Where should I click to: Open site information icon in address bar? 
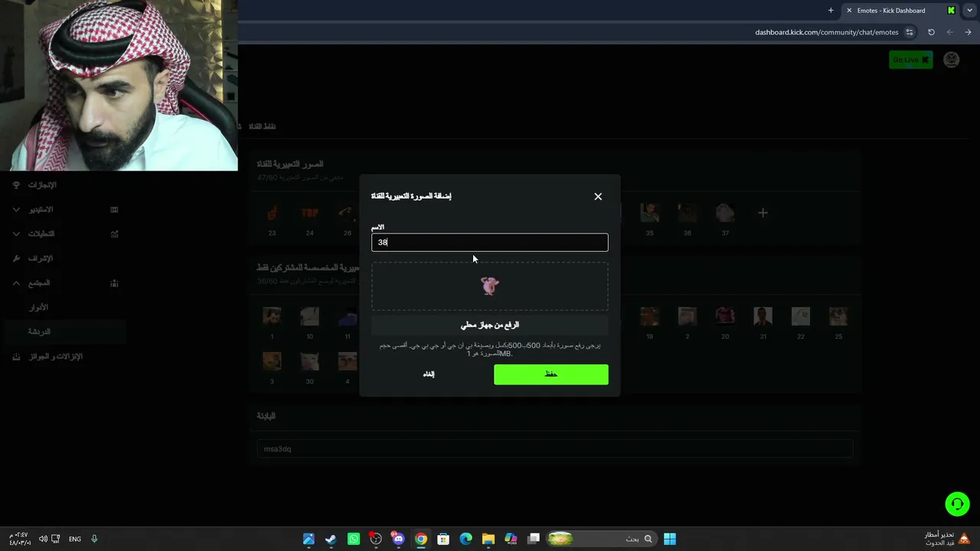[x=910, y=32]
